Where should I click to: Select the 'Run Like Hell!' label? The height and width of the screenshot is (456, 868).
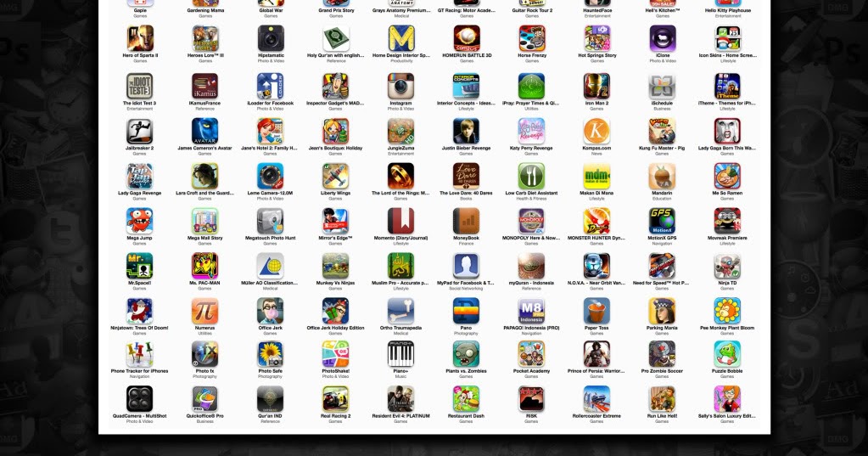click(662, 416)
